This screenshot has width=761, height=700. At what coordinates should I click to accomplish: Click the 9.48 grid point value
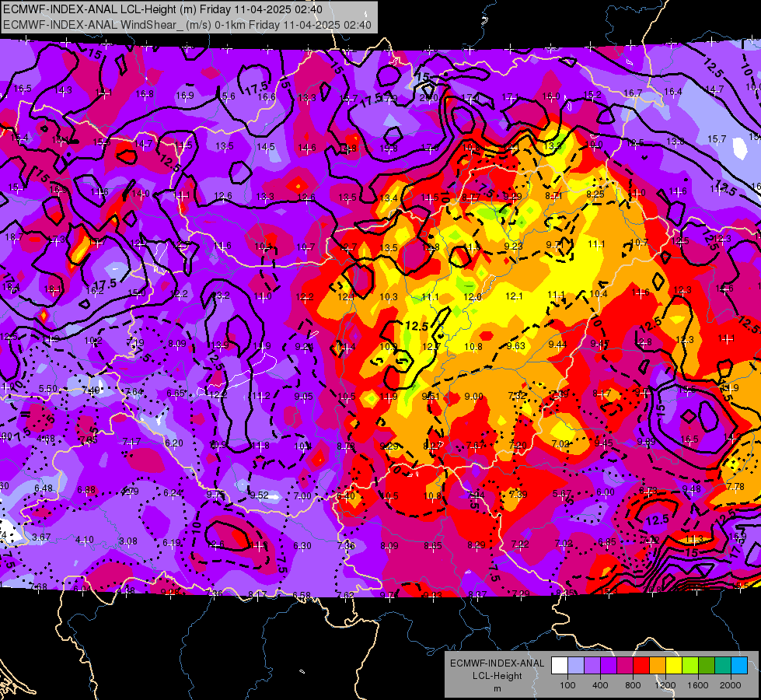point(692,488)
